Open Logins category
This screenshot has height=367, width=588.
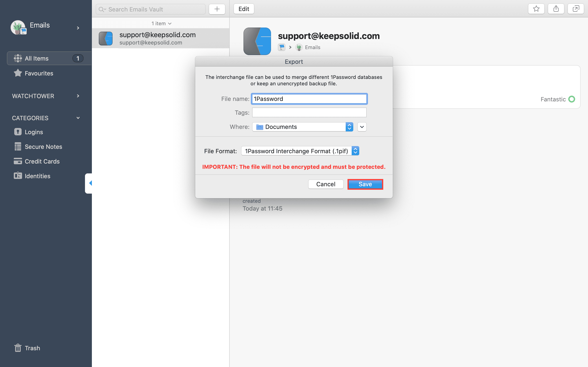28,132
